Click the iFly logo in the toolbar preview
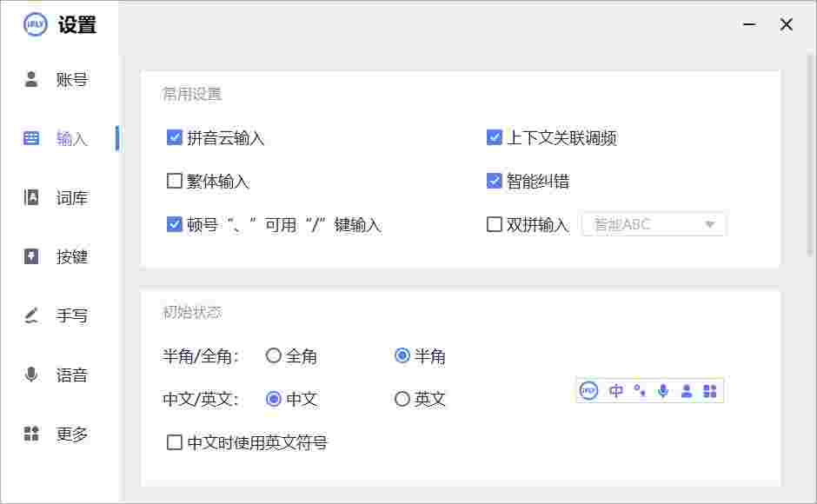Image resolution: width=817 pixels, height=504 pixels. click(589, 390)
